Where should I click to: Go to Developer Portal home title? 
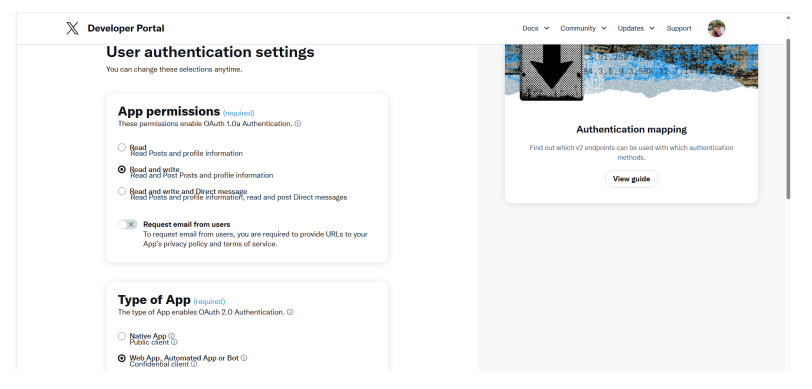tap(126, 28)
